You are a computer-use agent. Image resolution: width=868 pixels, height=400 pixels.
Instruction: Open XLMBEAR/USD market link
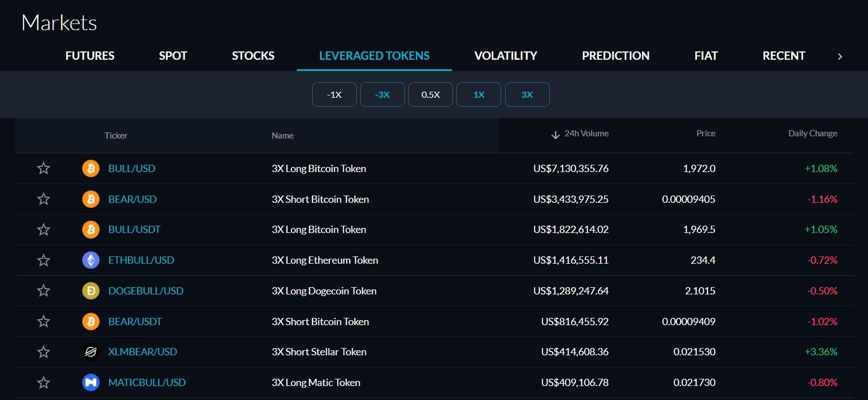tap(143, 352)
